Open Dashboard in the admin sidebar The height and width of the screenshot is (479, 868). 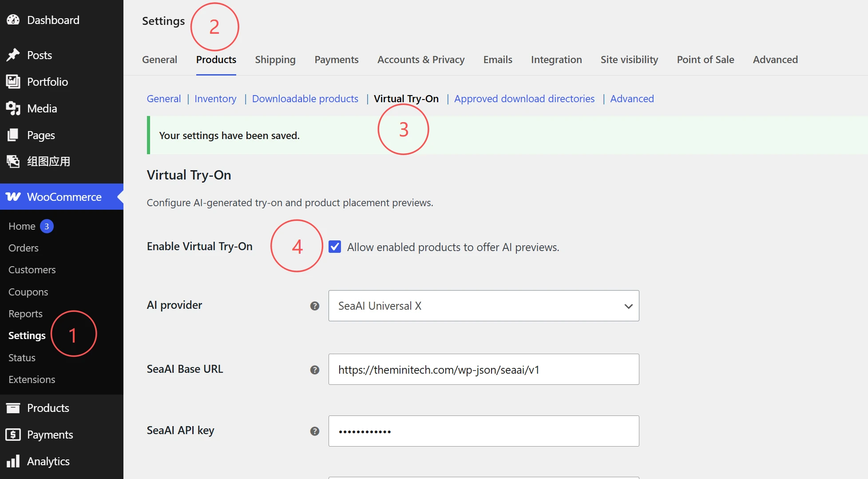[53, 20]
